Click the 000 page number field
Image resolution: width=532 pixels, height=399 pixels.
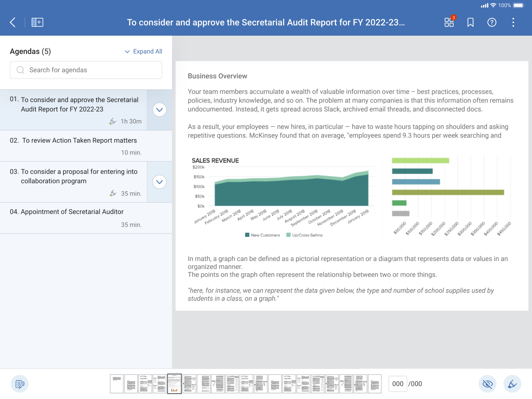point(398,384)
